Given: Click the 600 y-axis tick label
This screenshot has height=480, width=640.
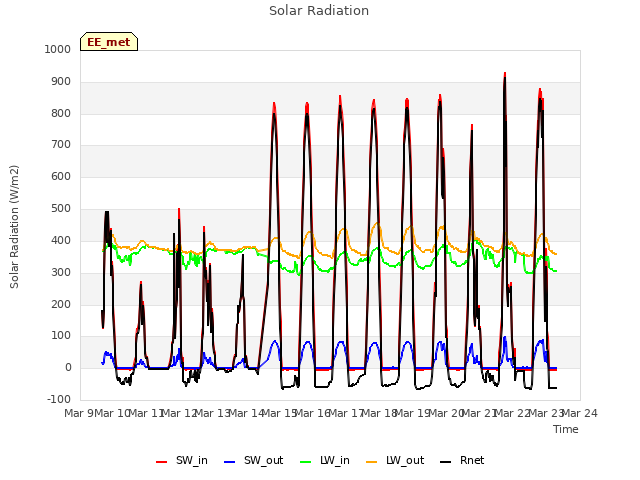Looking at the screenshot, I should (61, 176).
